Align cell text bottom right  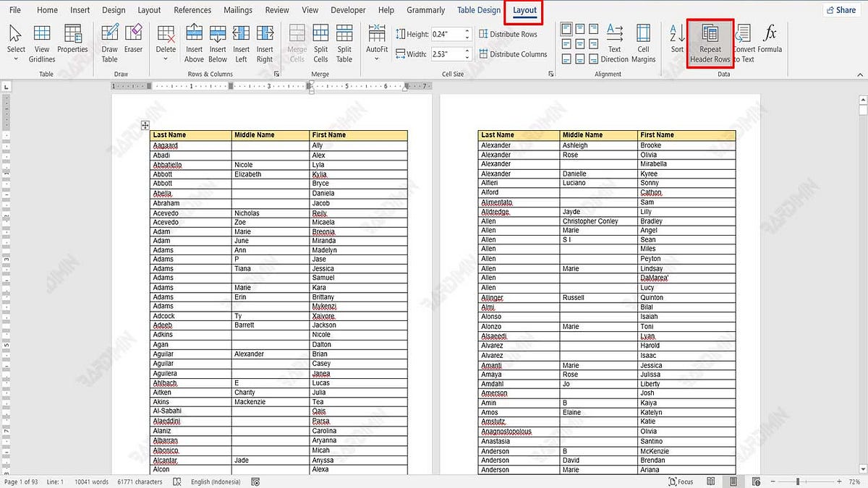(594, 59)
